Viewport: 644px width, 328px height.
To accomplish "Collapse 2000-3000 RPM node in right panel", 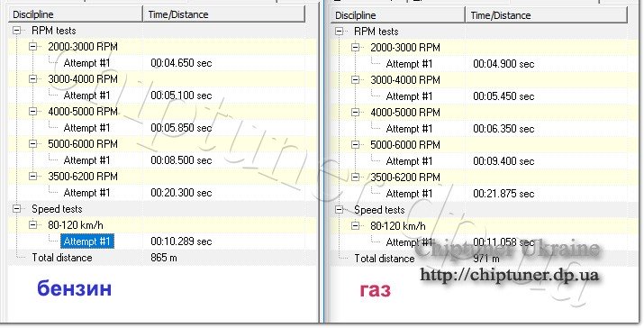I will point(355,47).
